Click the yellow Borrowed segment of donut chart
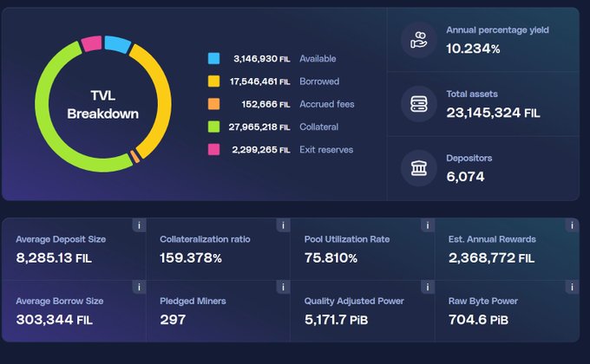 point(163,95)
